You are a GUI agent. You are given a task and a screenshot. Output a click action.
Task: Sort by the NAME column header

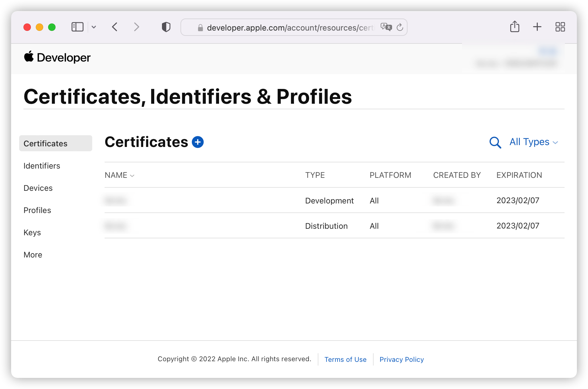pyautogui.click(x=119, y=175)
